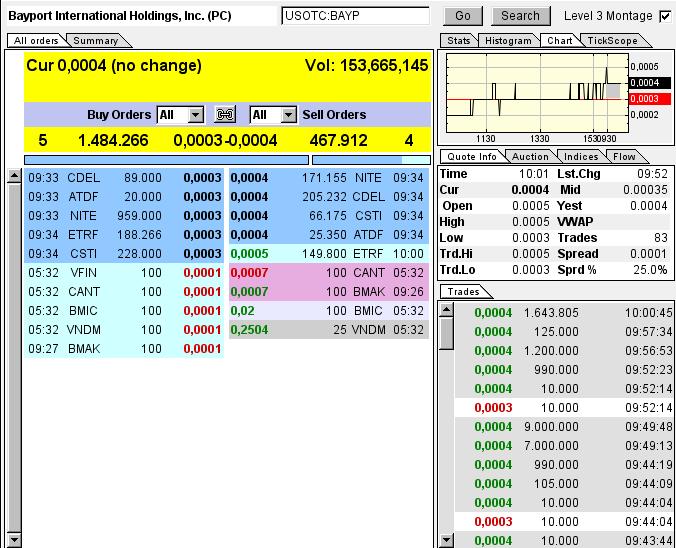This screenshot has width=676, height=548.
Task: Click the intraday price chart
Action: tap(537, 93)
